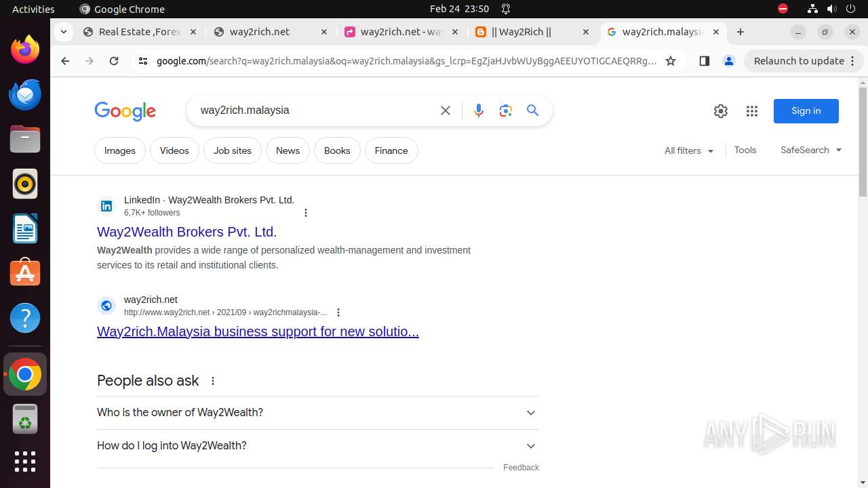This screenshot has height=488, width=868.
Task: Switch to the way2rich.net tab
Action: (x=271, y=32)
